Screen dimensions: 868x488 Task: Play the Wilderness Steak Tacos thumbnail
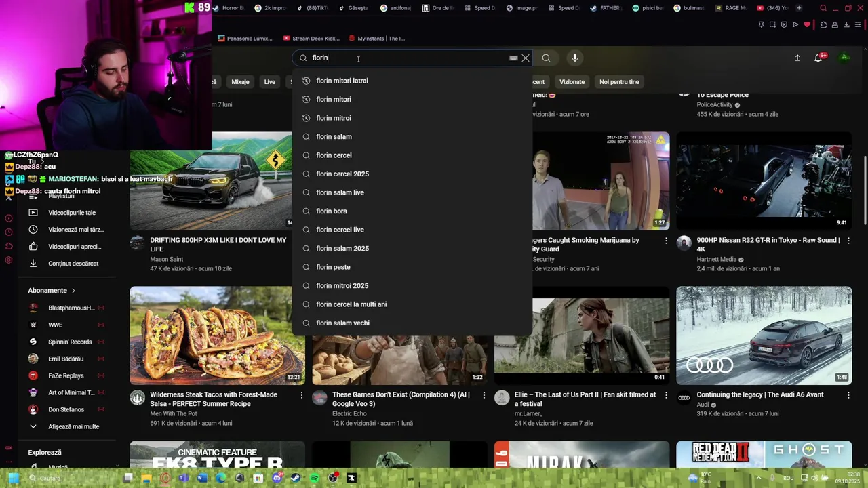(217, 335)
